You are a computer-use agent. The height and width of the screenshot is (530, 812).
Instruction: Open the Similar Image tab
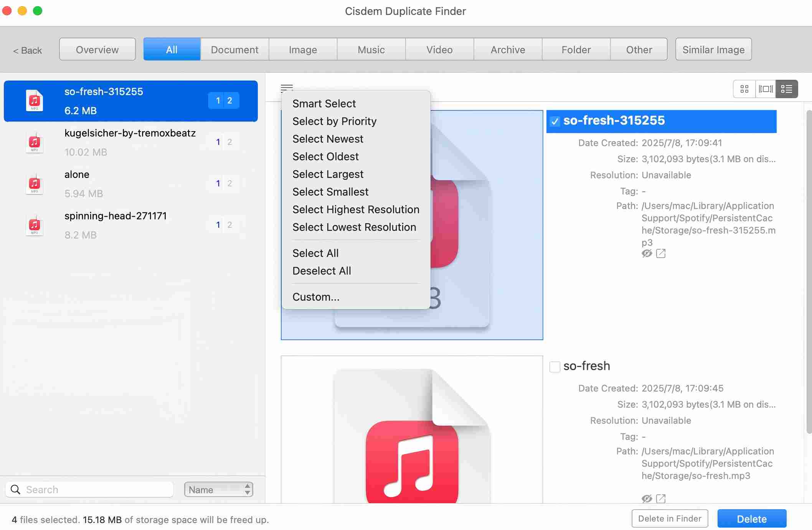coord(713,49)
